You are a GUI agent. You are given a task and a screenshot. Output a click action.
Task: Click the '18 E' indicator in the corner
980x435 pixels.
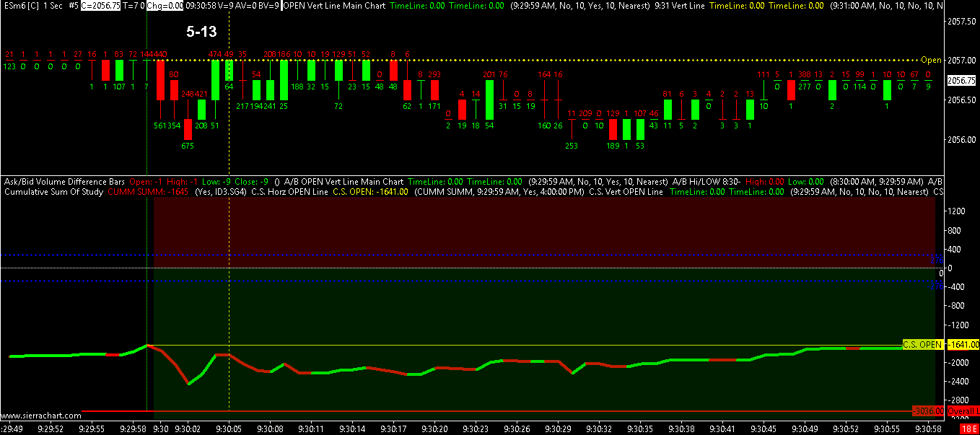(x=968, y=429)
